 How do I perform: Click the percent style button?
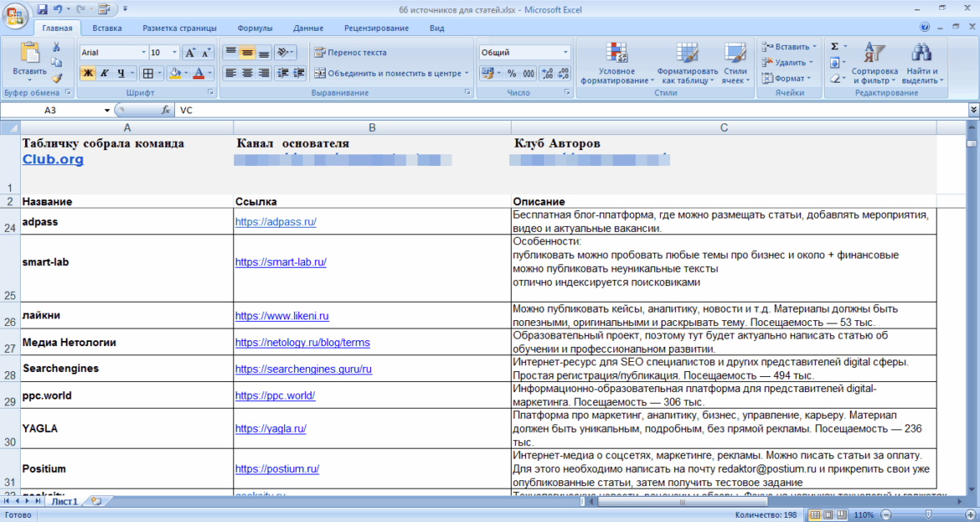511,73
